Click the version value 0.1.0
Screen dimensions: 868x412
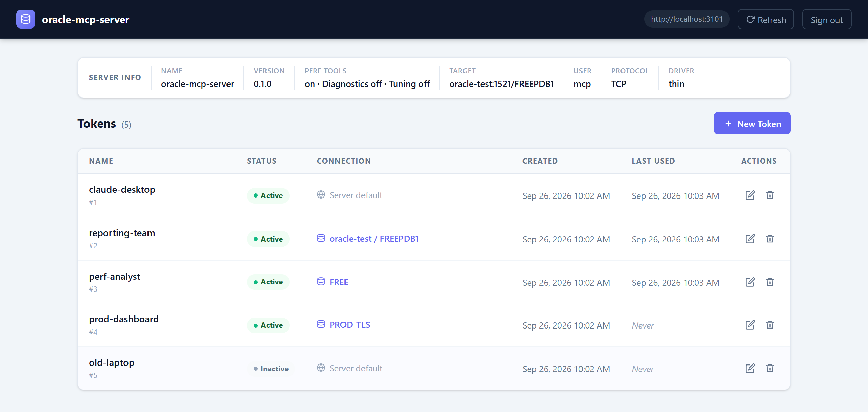[x=262, y=84]
